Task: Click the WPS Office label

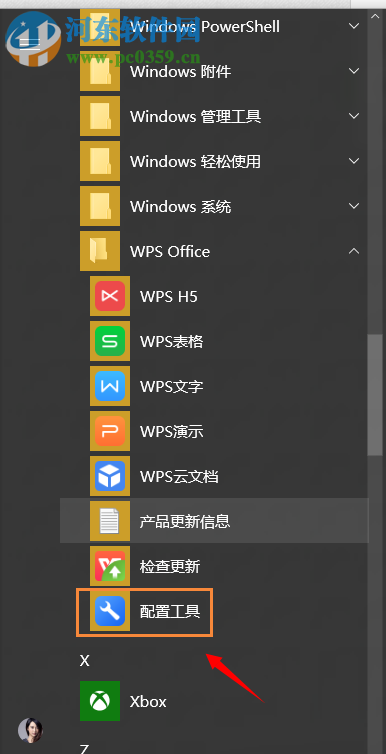Action: tap(170, 251)
